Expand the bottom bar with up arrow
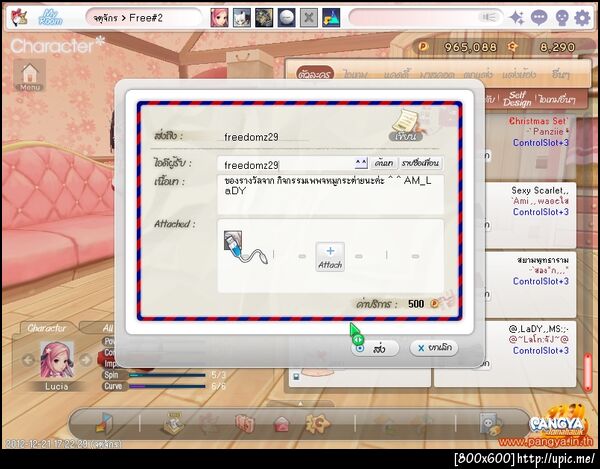 click(x=300, y=403)
